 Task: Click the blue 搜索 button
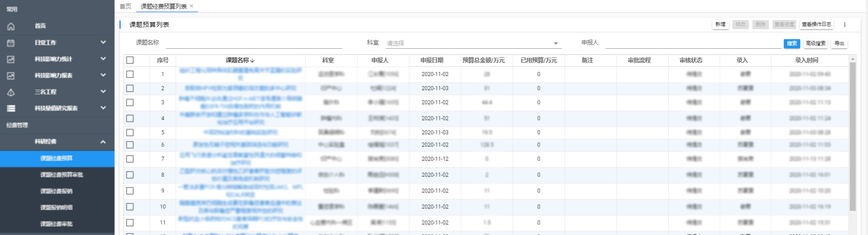click(792, 43)
